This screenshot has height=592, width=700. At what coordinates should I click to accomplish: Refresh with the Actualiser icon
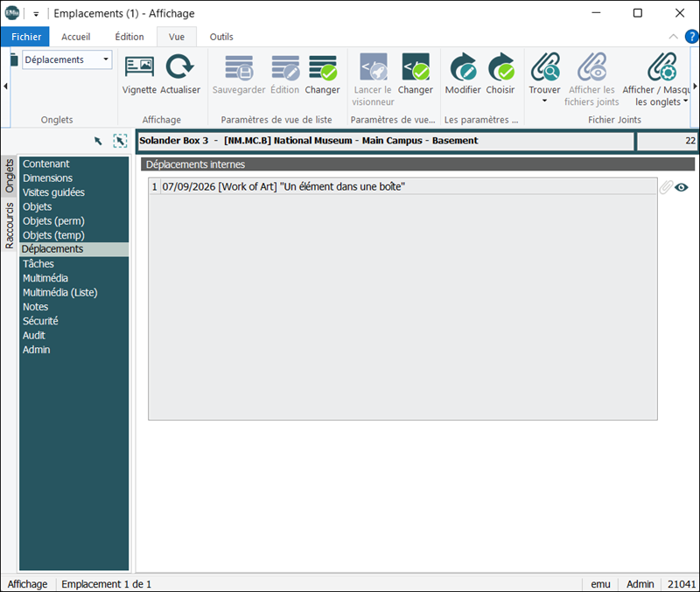(x=179, y=67)
